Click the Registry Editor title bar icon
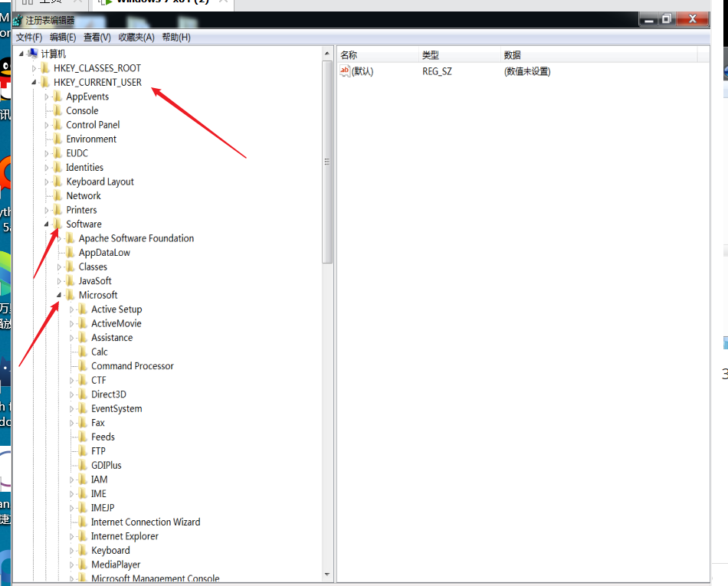This screenshot has width=728, height=586. click(18, 20)
